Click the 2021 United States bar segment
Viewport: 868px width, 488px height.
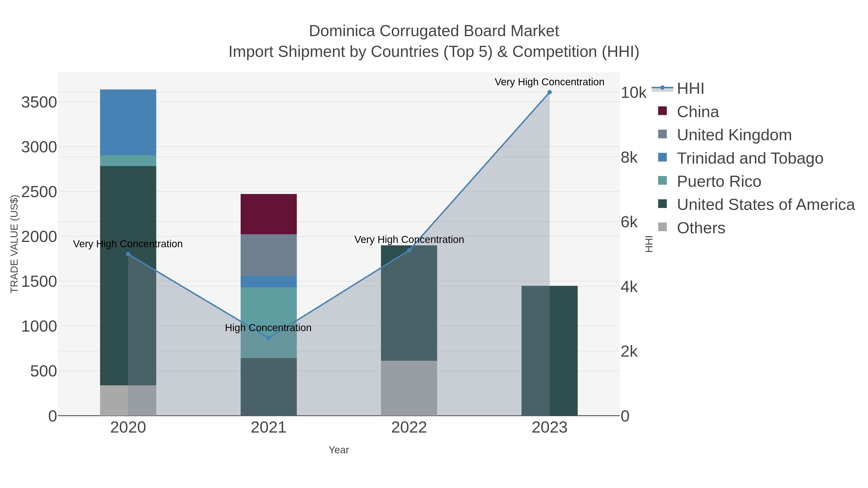click(269, 387)
